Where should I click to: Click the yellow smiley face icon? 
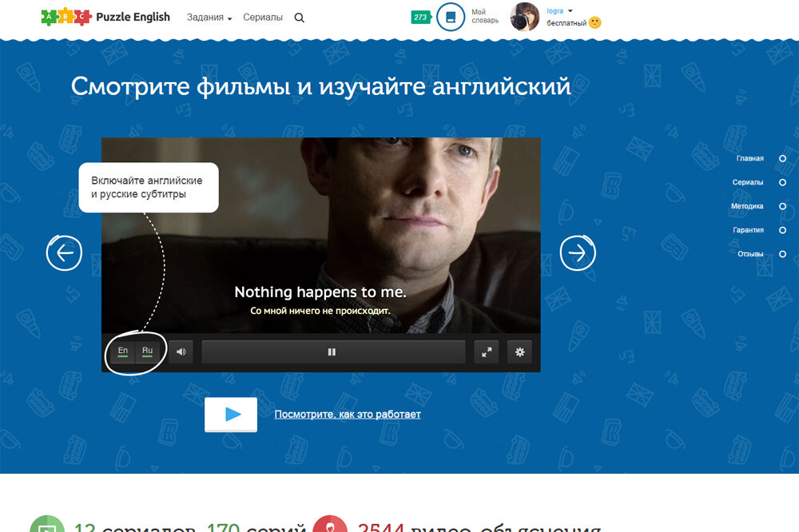[x=594, y=22]
